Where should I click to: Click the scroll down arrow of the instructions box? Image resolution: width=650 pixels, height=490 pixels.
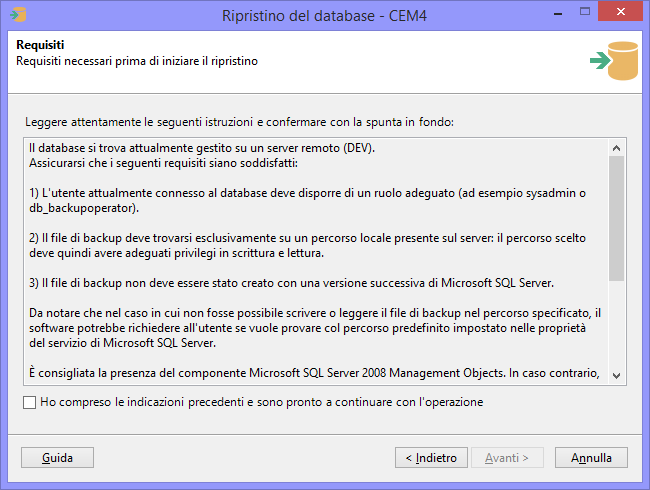[x=617, y=374]
